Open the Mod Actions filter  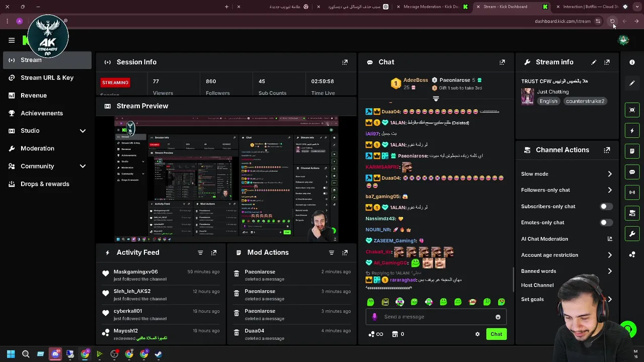click(332, 252)
